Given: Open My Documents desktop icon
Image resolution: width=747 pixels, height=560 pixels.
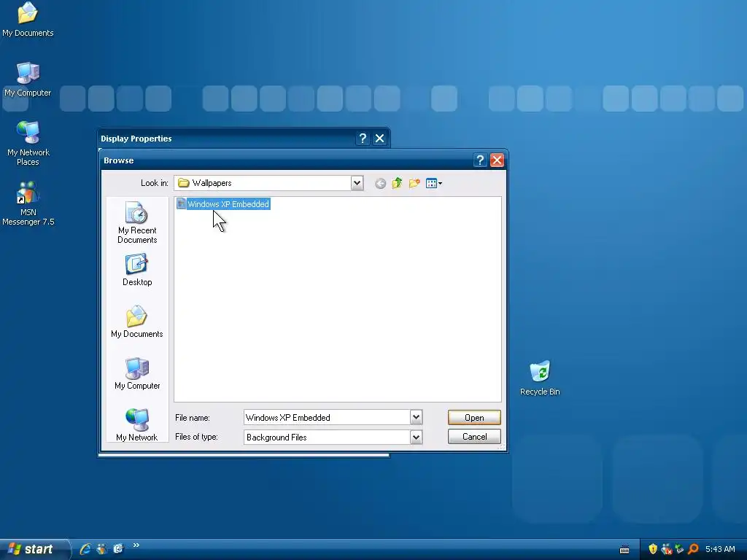Looking at the screenshot, I should point(28,20).
